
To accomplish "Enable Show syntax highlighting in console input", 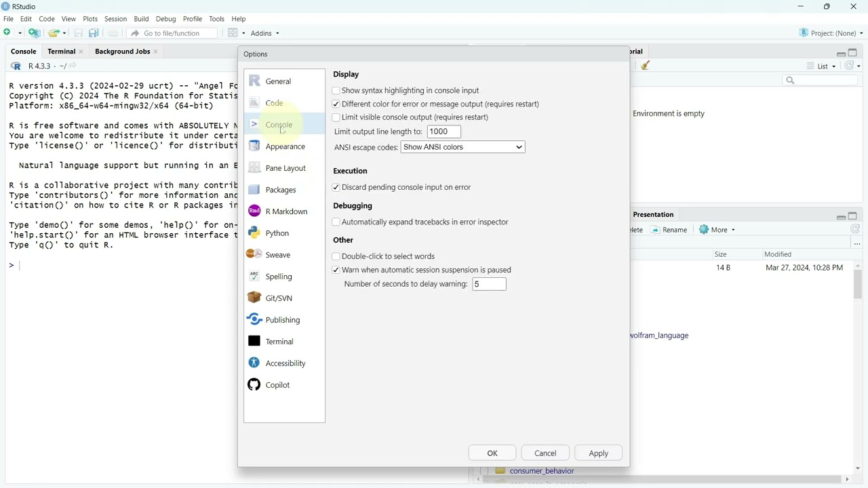I will [x=336, y=91].
